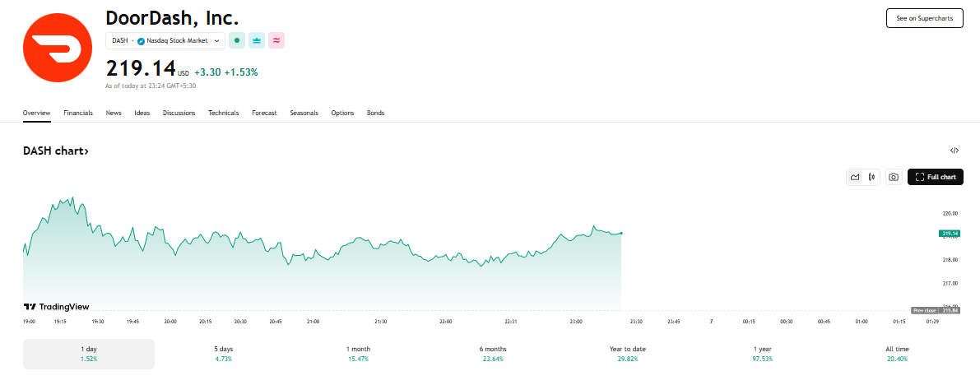The image size is (980, 385).
Task: Select the Overview tab
Action: pyautogui.click(x=36, y=114)
